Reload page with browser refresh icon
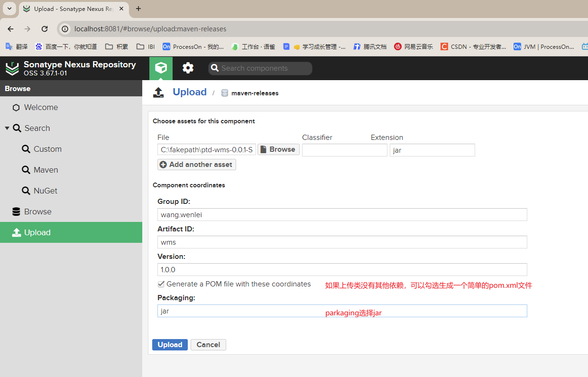Viewport: 588px width, 377px height. coord(45,29)
